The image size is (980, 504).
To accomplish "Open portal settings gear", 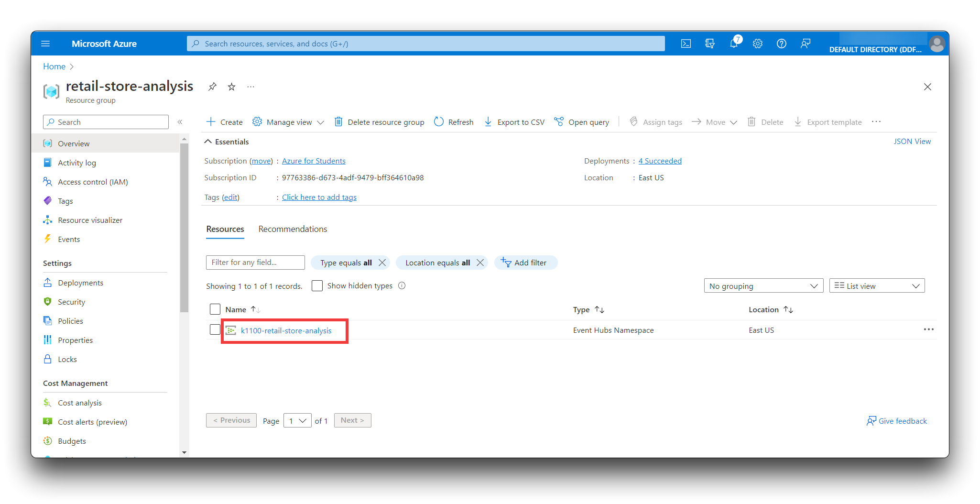I will point(757,44).
